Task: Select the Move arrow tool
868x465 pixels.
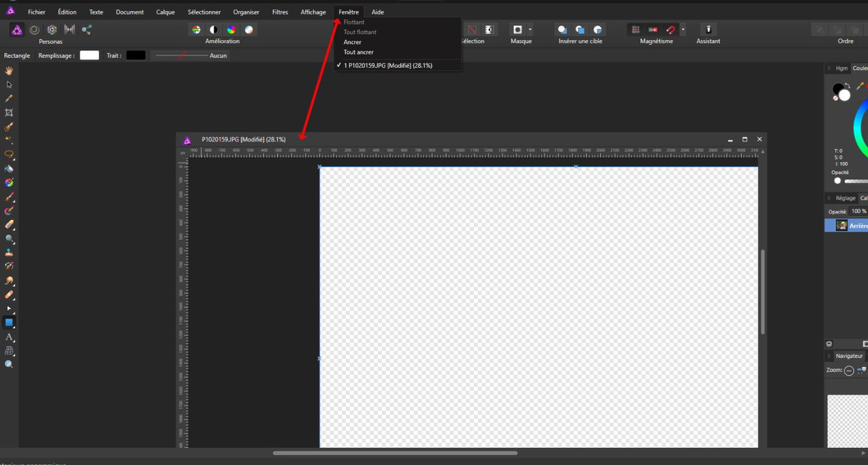Action: (x=9, y=85)
